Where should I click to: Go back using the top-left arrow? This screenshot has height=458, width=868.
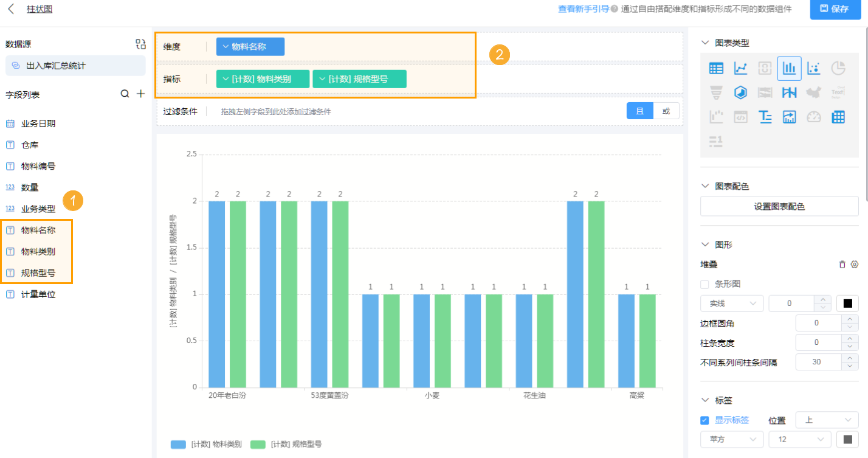coord(11,9)
